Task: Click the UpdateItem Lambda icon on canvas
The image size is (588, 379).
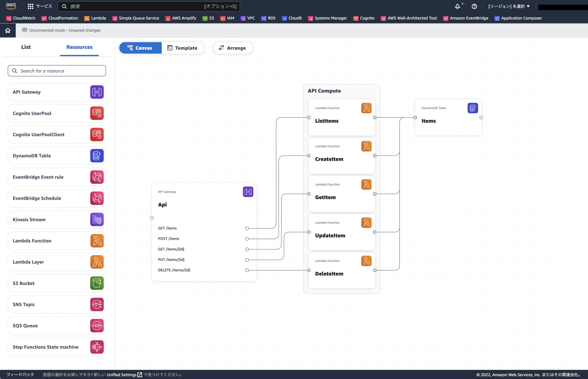Action: pos(366,223)
